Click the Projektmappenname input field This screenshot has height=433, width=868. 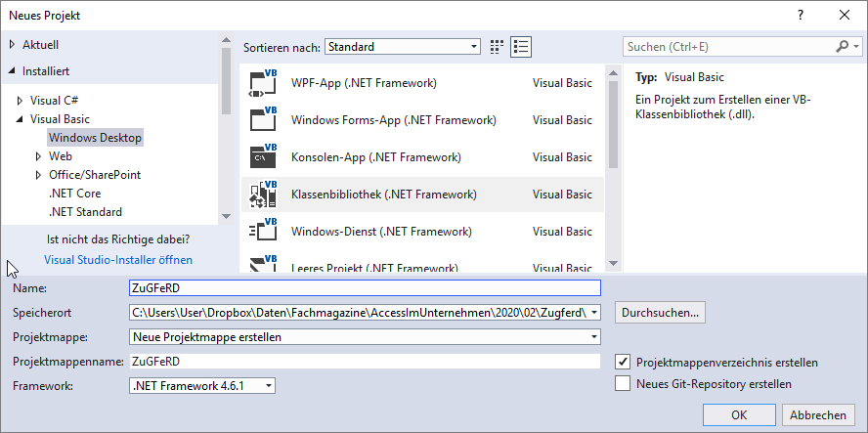[365, 361]
